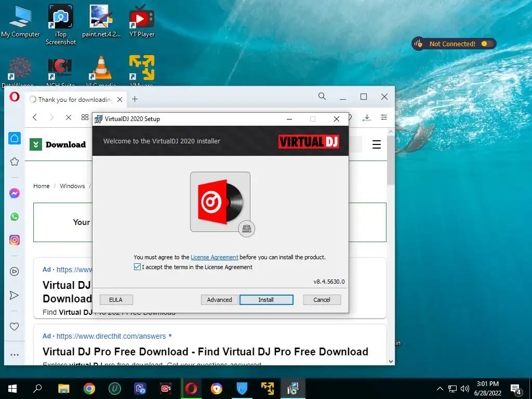Screen dimensions: 532x399
Task: Open a new tab in Opera
Action: 135,99
